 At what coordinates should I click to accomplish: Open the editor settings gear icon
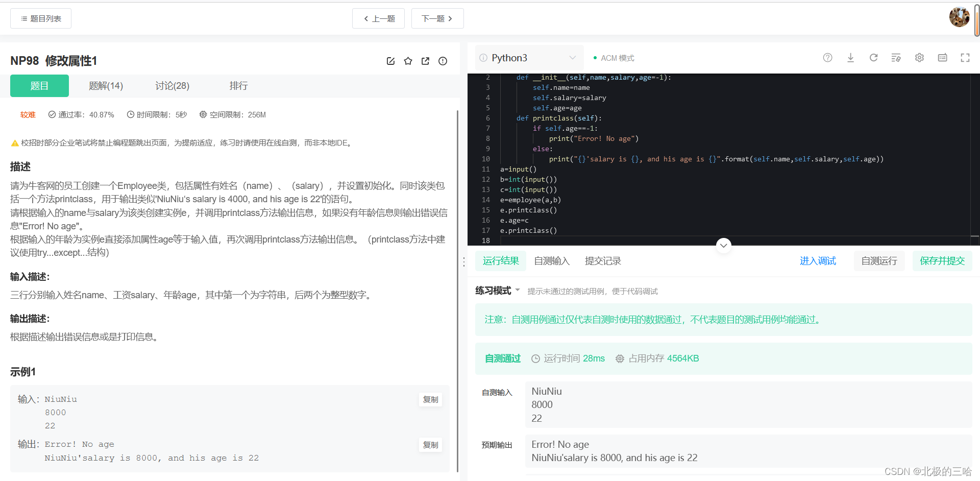[919, 58]
